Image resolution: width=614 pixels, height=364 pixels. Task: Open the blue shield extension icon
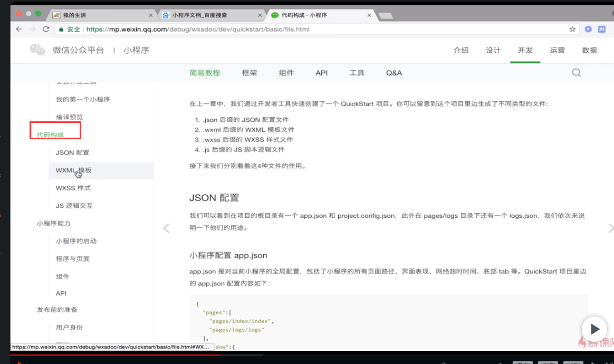pyautogui.click(x=588, y=29)
